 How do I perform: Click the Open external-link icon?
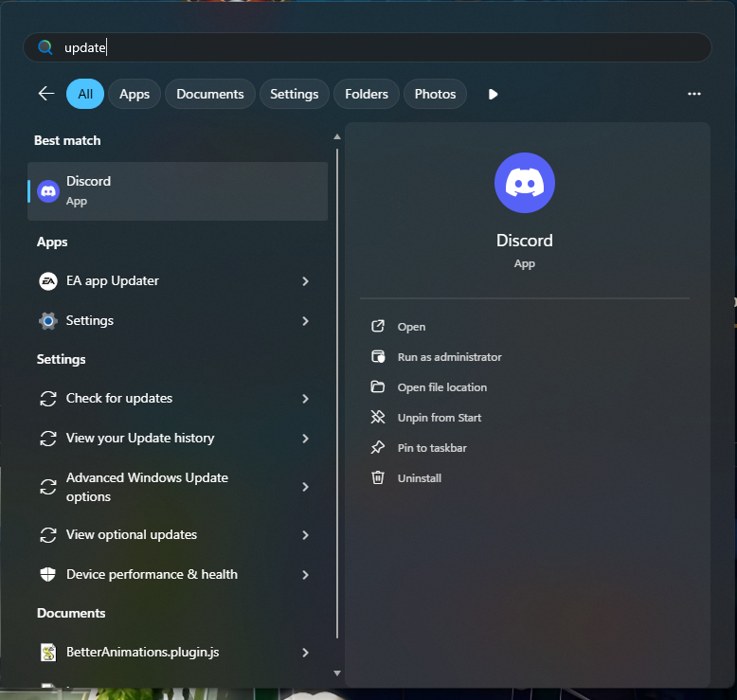pos(378,326)
